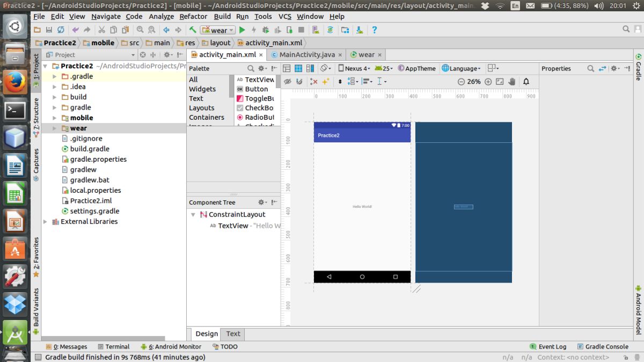
Task: Show Design and Blueprint together icon
Action: coord(309,68)
